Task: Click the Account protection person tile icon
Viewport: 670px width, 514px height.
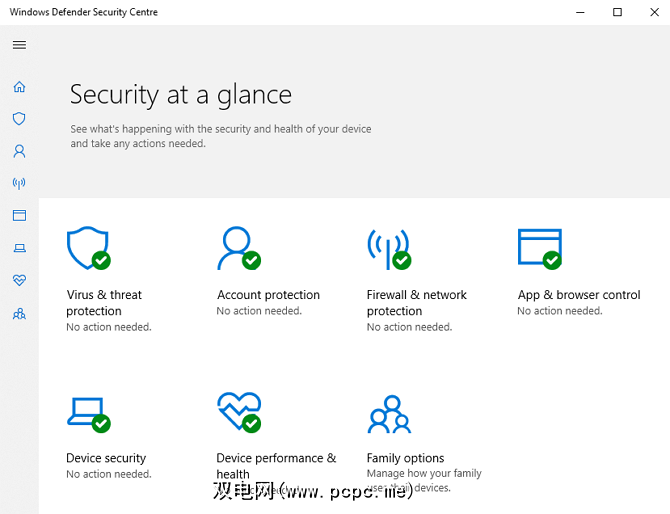Action: [238, 248]
